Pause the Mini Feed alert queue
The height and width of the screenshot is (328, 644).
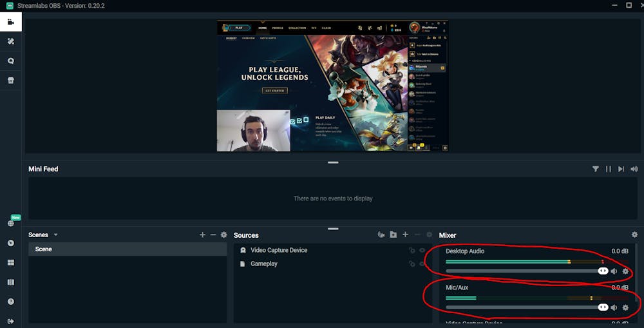pos(609,169)
